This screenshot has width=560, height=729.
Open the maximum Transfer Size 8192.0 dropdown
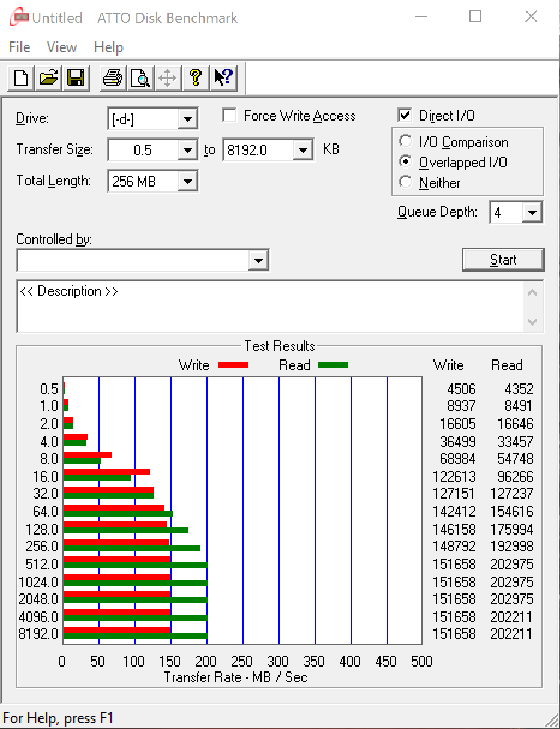click(303, 150)
